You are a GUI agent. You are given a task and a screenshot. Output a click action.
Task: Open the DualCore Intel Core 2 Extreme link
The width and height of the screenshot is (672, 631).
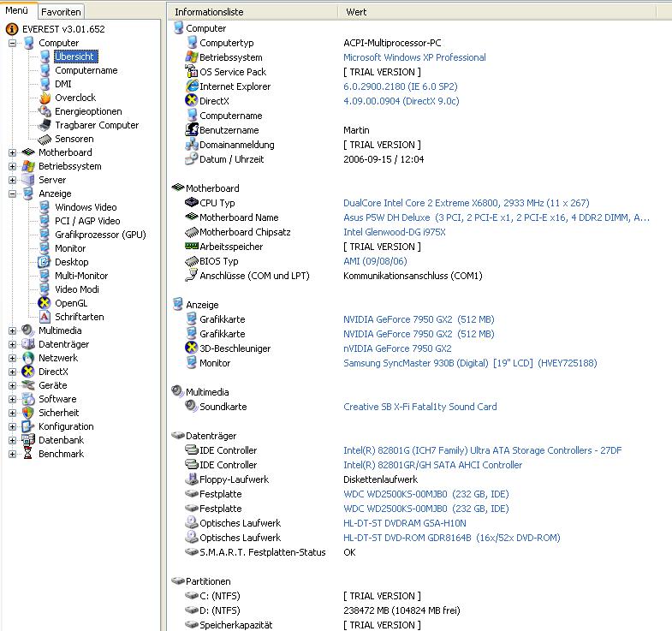pos(467,203)
